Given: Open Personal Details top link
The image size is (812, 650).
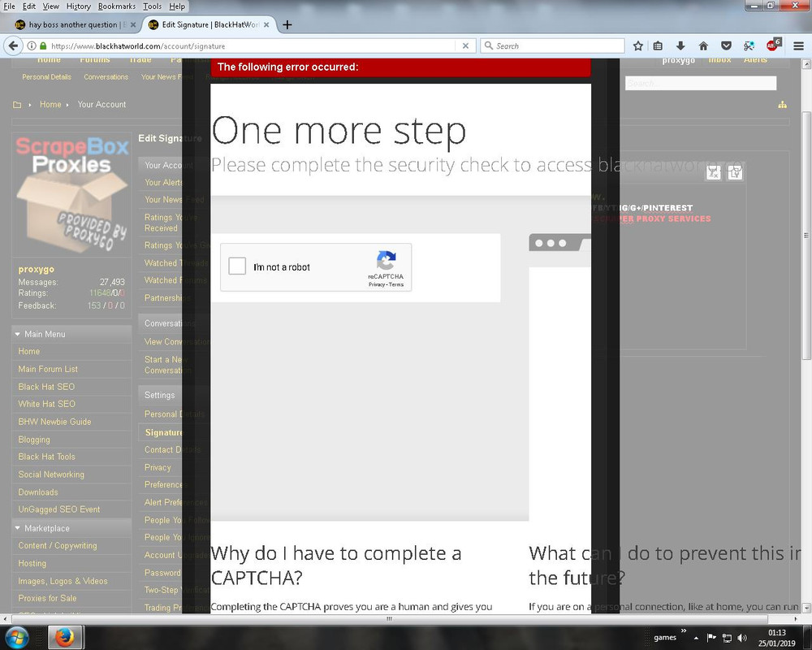Looking at the screenshot, I should click(x=46, y=76).
